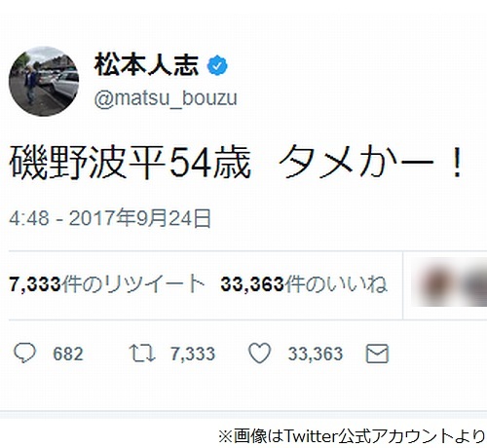This screenshot has width=487, height=448.
Task: Click the tweet text 磯野波平54歳
Action: click(131, 163)
